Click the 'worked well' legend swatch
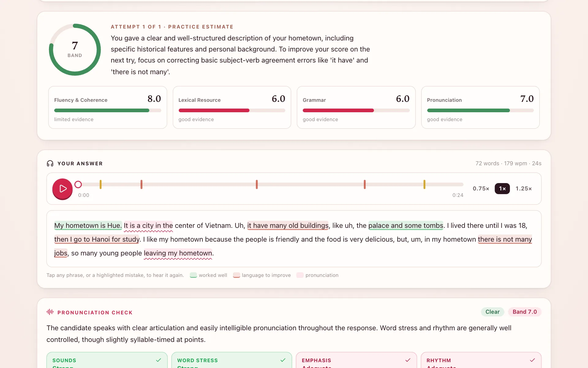Viewport: 588px width, 368px height. point(193,275)
